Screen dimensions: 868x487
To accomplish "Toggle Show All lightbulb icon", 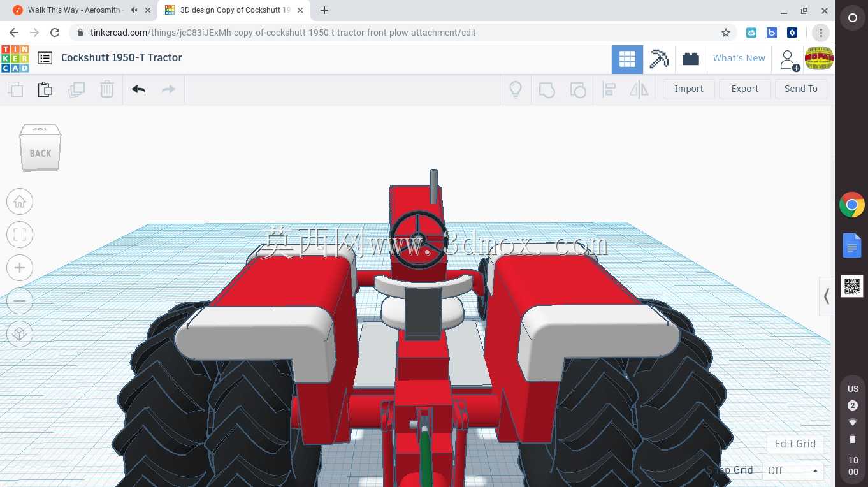I will (516, 89).
